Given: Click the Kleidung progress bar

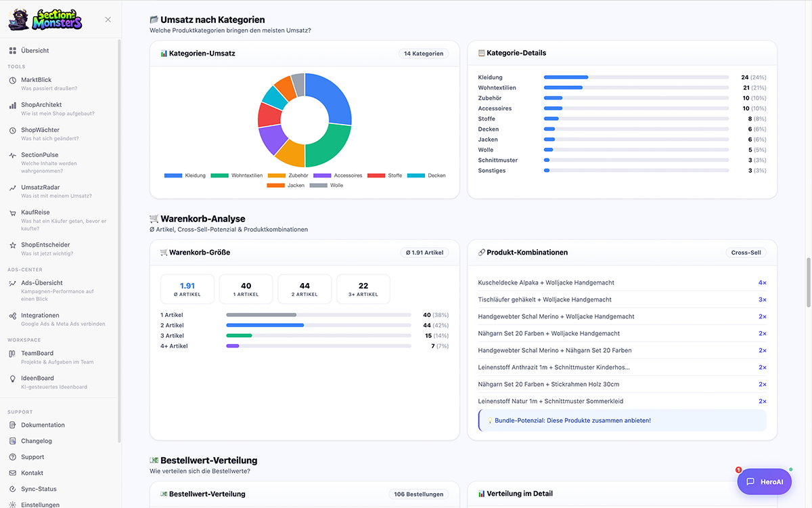Looking at the screenshot, I should tap(637, 77).
